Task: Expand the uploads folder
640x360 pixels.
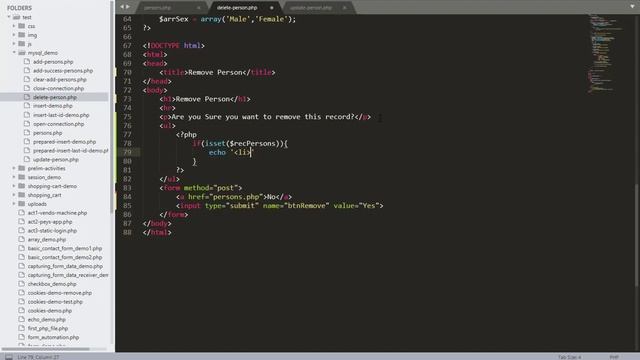Action: (14, 204)
